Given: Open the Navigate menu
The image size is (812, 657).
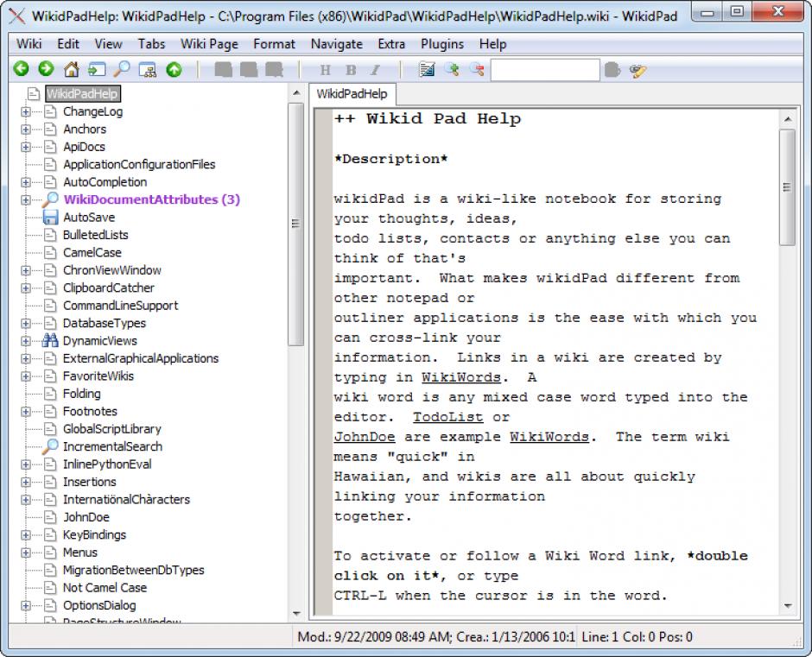Looking at the screenshot, I should click(x=337, y=44).
